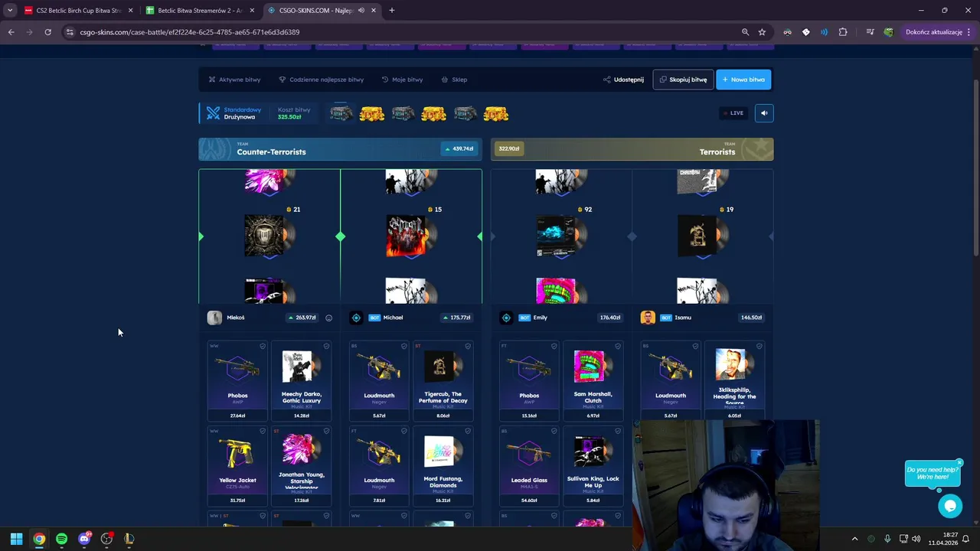
Task: Open Loudmouth Negev card under Isamu
Action: pyautogui.click(x=671, y=381)
